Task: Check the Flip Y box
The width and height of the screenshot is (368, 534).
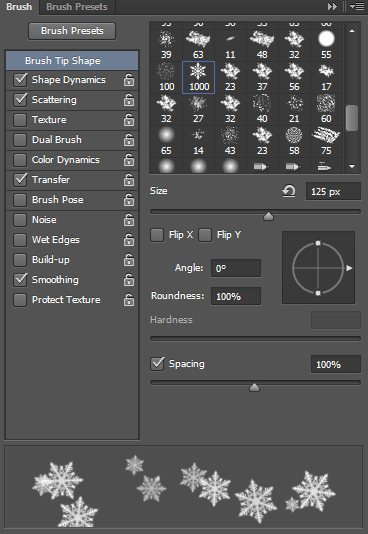Action: click(205, 235)
